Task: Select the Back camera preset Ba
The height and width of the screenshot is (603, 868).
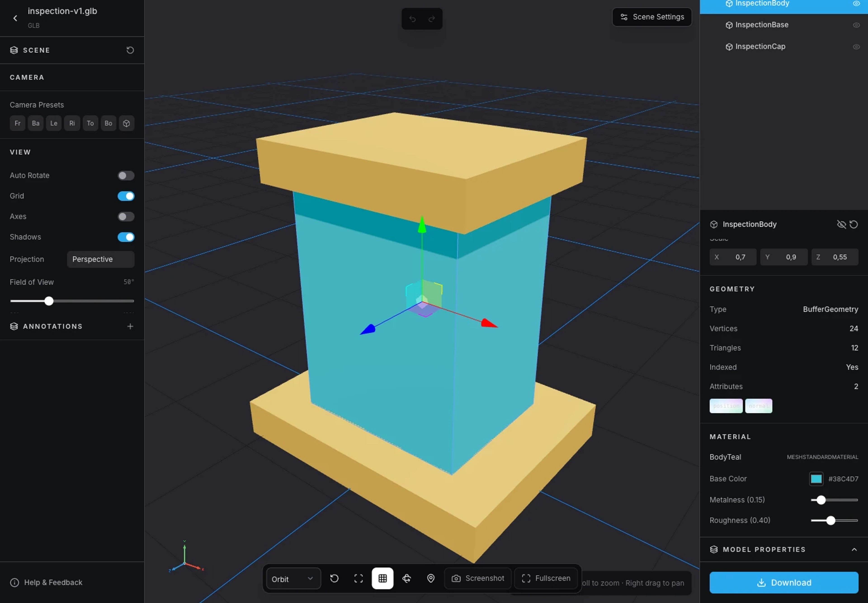Action: (35, 123)
